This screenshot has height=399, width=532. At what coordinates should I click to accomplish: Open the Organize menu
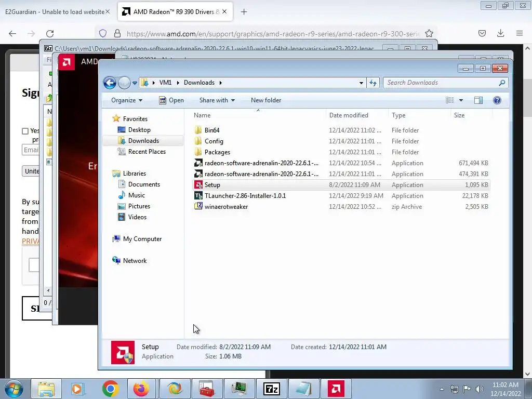pyautogui.click(x=127, y=100)
